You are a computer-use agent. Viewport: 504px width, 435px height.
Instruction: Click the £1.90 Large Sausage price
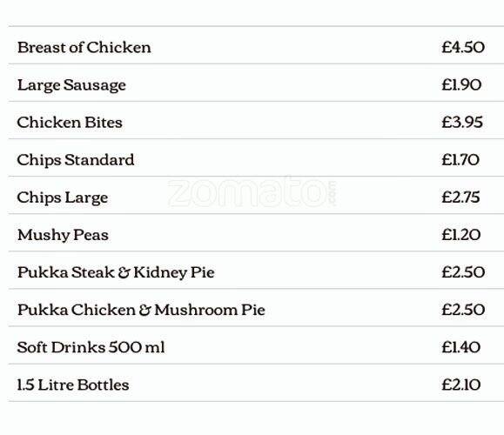coord(461,84)
